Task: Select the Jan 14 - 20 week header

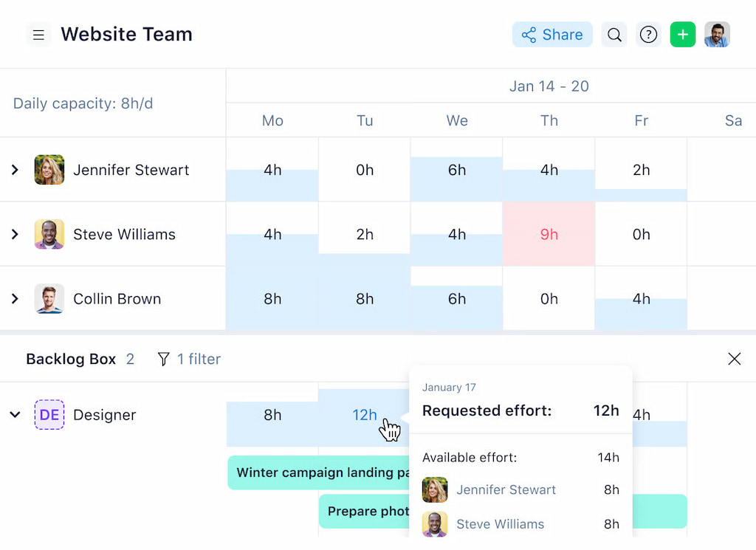Action: click(x=549, y=86)
